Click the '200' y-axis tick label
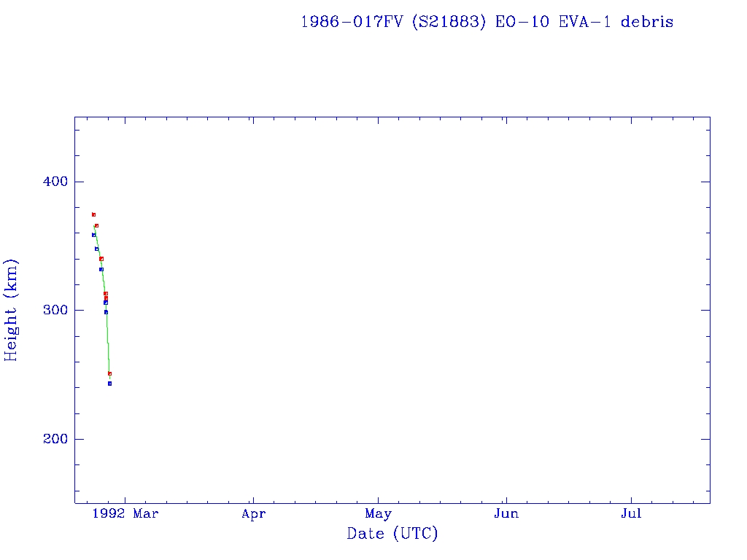The width and height of the screenshot is (747, 560). [50, 439]
